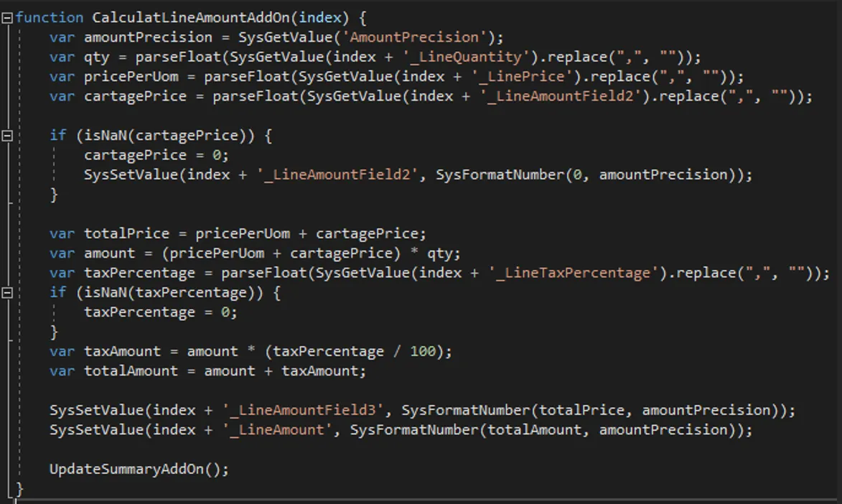Image resolution: width=842 pixels, height=504 pixels.
Task: Collapse the CalculatLineAmountAddOn function fold marker
Action: pos(7,18)
